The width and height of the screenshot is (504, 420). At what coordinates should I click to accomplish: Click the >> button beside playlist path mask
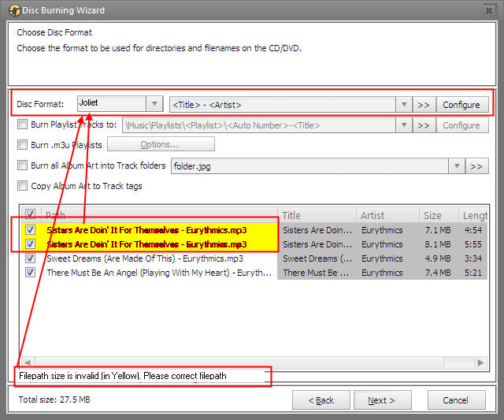(x=424, y=125)
